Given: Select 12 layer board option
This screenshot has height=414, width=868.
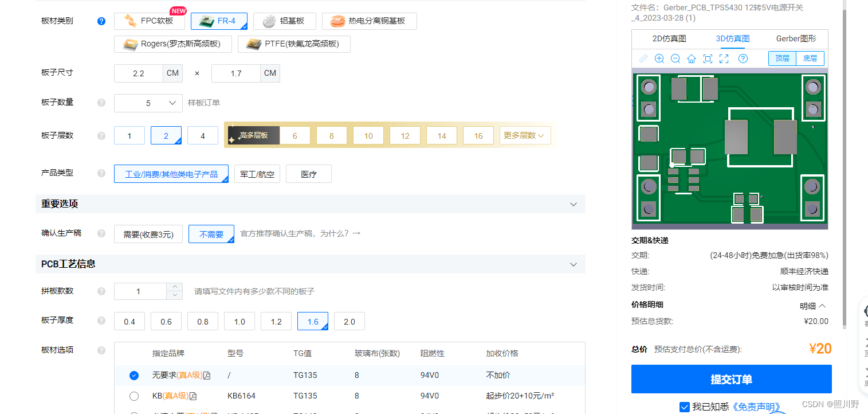Looking at the screenshot, I should pos(405,136).
